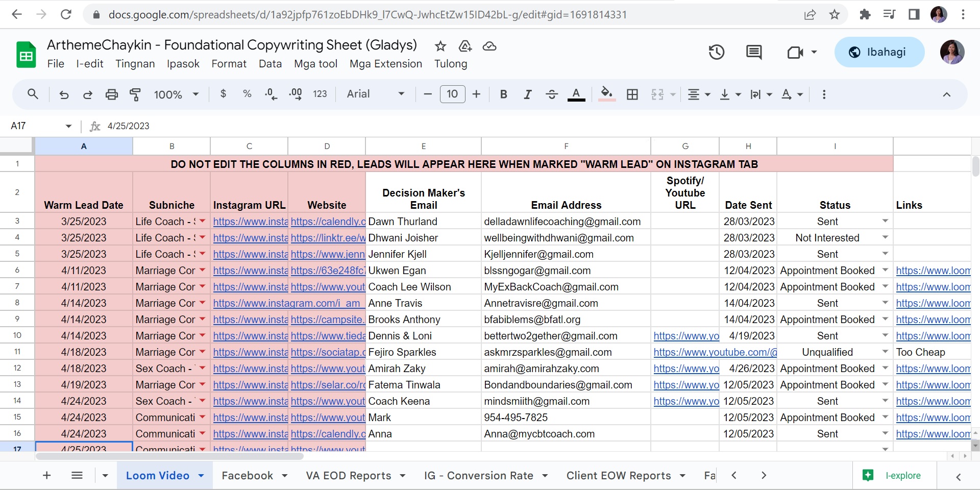
Task: Toggle bold formatting
Action: tap(503, 94)
